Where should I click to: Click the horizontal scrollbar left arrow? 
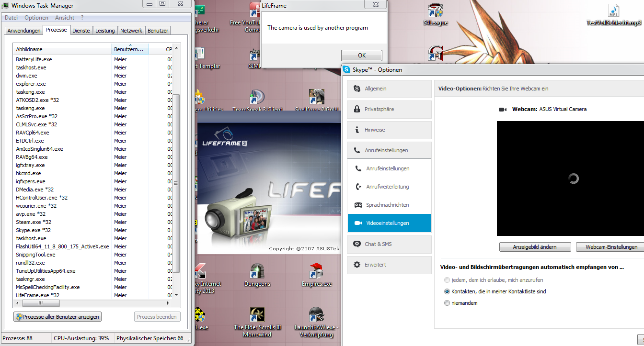[17, 303]
